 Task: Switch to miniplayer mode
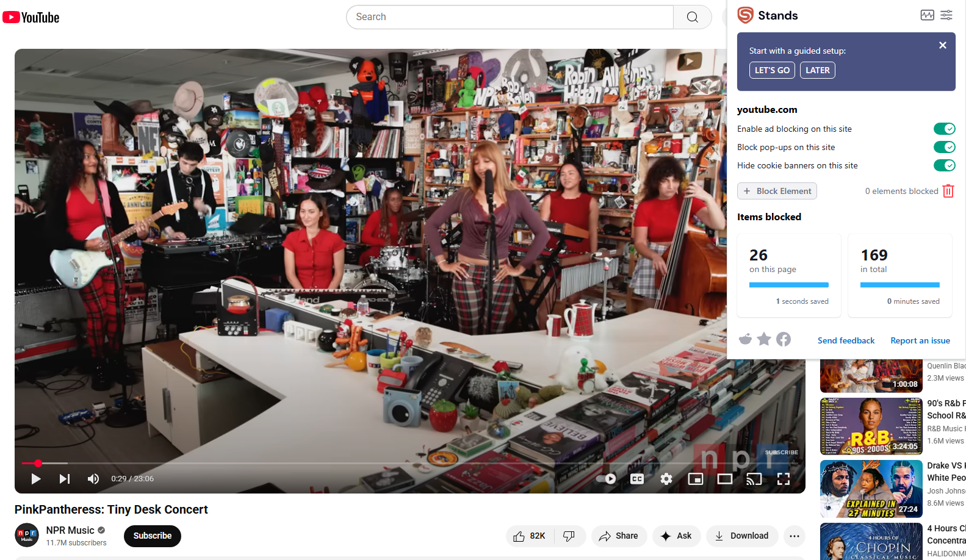696,479
